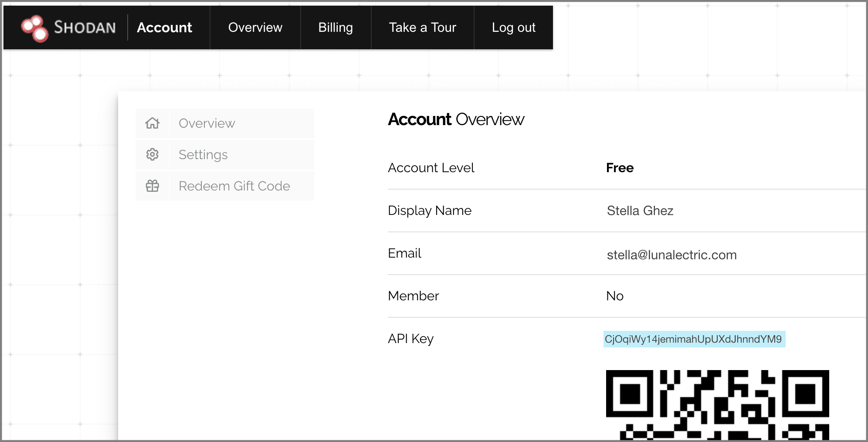Screen dimensions: 868x442
Task: Open the Account menu item
Action: [x=164, y=27]
